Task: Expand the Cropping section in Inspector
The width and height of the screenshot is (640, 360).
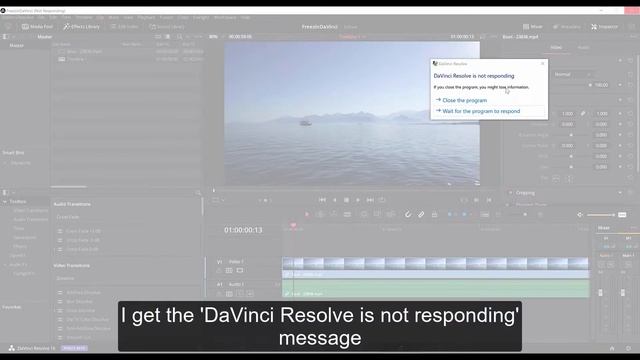Action: tap(525, 193)
